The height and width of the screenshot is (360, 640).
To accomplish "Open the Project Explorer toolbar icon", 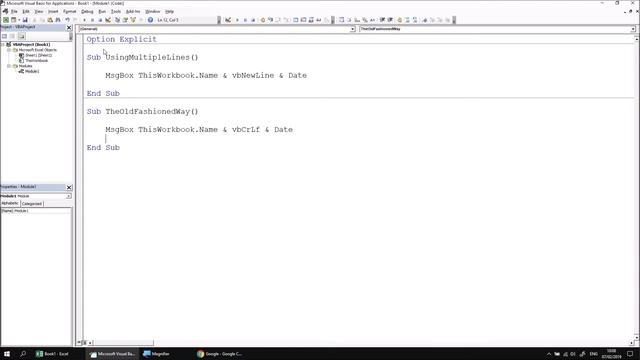I will pyautogui.click(x=117, y=20).
